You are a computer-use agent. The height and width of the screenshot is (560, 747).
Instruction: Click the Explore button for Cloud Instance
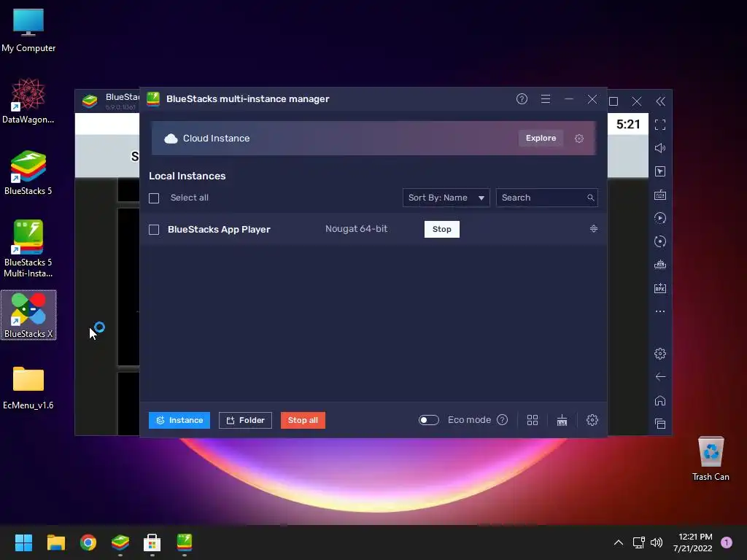541,138
